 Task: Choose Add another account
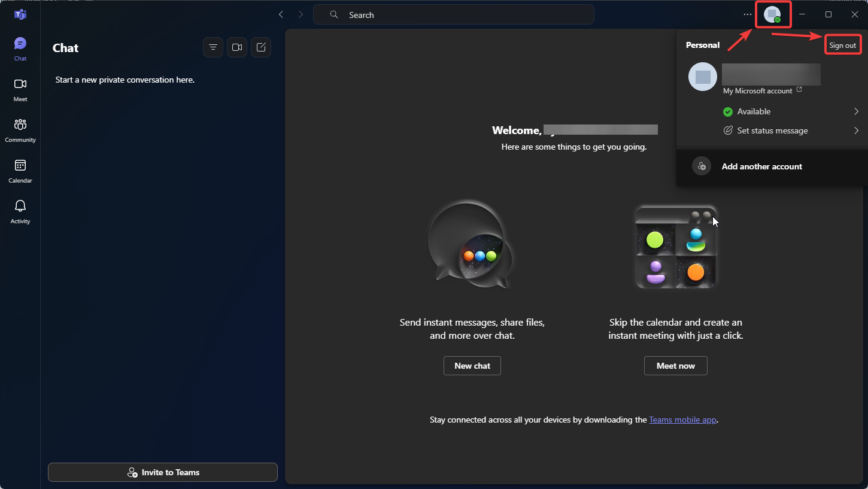pos(761,166)
